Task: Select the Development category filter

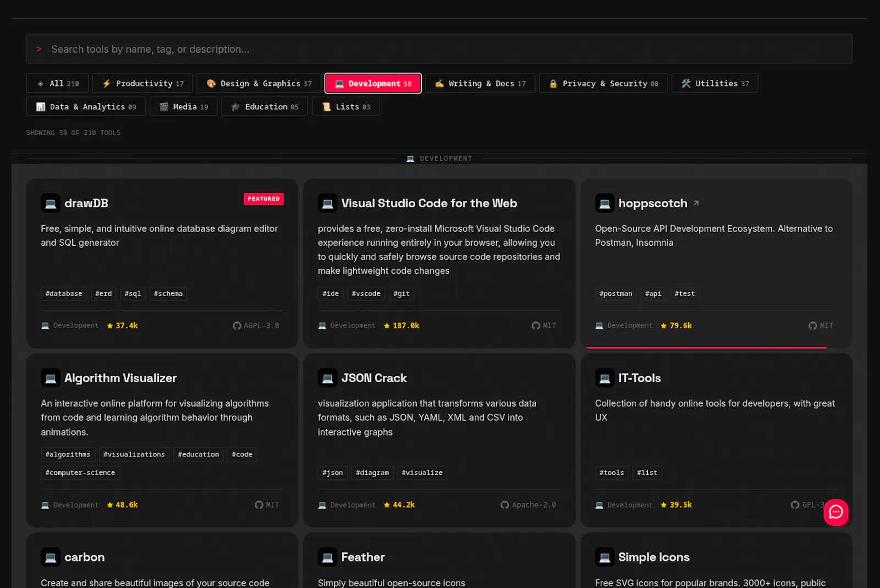Action: 373,84
